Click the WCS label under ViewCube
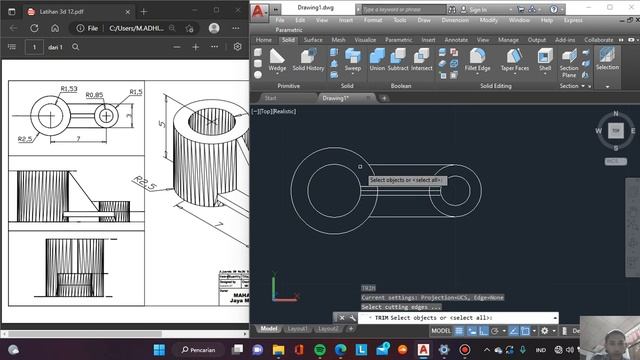Screen dimensions: 640x360 616,161
